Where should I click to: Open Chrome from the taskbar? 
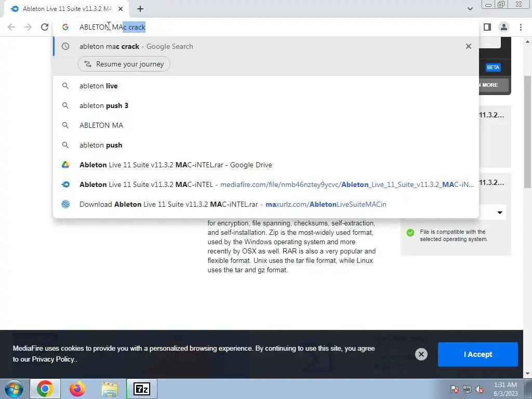coord(45,389)
